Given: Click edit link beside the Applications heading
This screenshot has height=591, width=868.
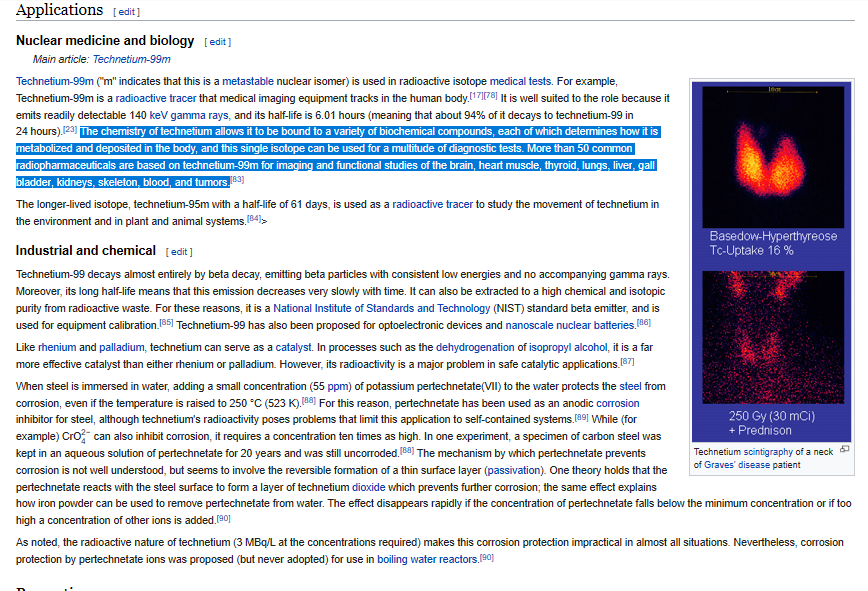Looking at the screenshot, I should 126,12.
